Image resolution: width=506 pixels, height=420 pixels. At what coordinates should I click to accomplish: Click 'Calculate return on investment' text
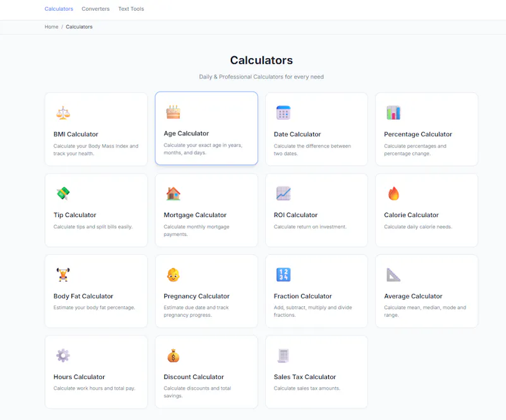(310, 226)
